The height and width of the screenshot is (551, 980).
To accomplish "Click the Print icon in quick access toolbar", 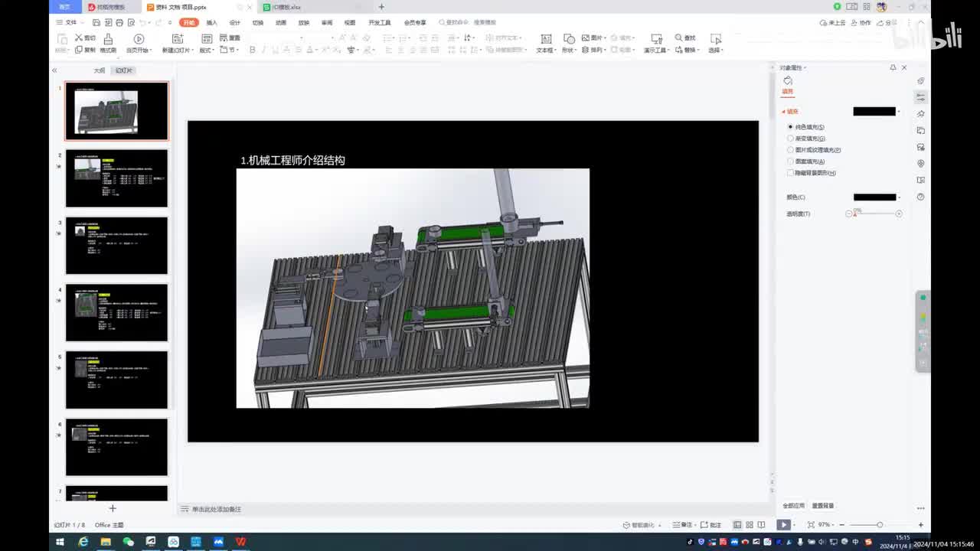I will (119, 23).
